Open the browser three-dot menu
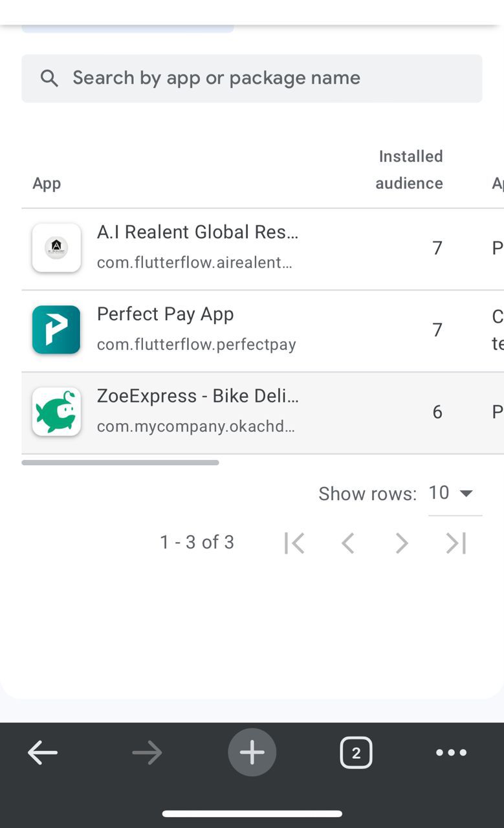504x828 pixels. pyautogui.click(x=451, y=753)
